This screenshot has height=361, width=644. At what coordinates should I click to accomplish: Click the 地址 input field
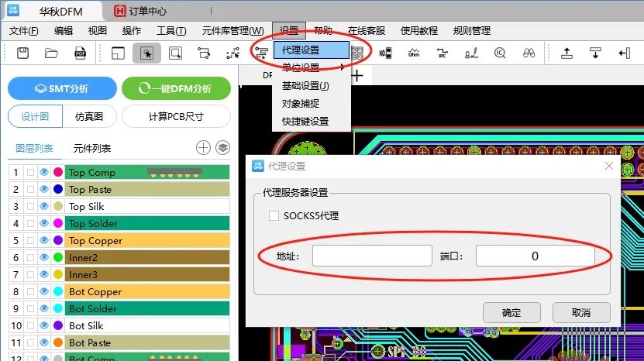click(x=372, y=256)
